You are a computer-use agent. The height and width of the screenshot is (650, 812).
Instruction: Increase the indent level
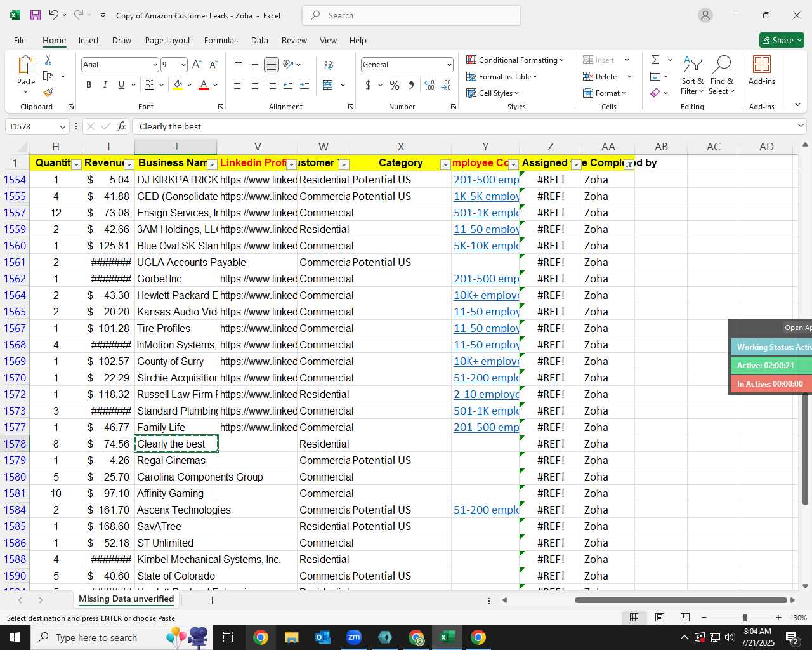[304, 85]
